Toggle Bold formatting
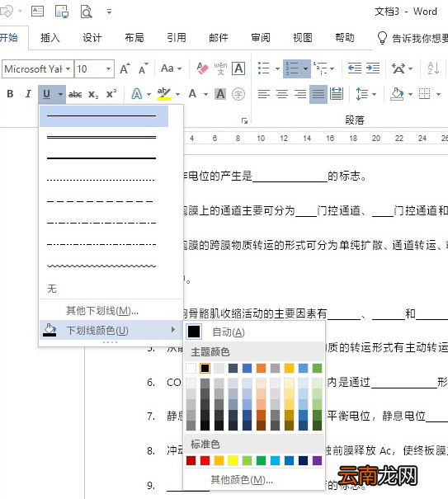 [10, 94]
